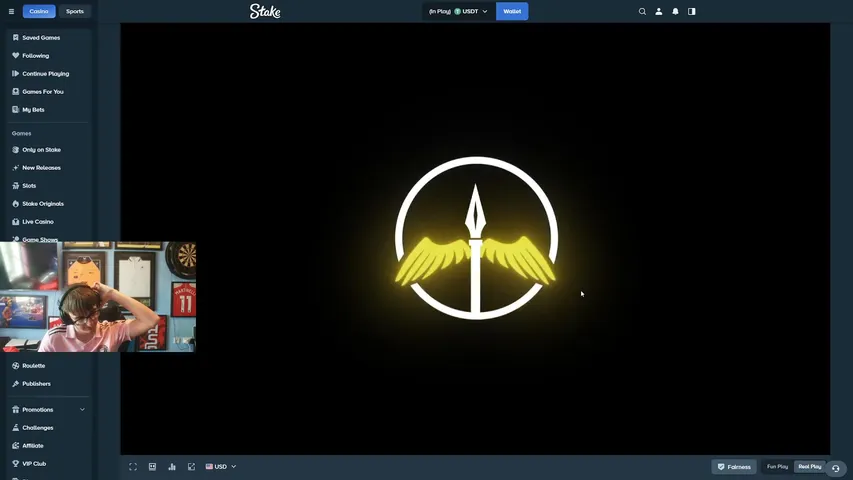
Task: Open the live support headset icon
Action: coord(836,468)
